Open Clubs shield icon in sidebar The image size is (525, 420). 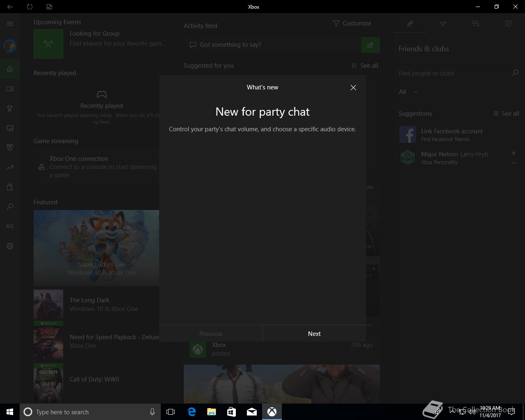10,148
